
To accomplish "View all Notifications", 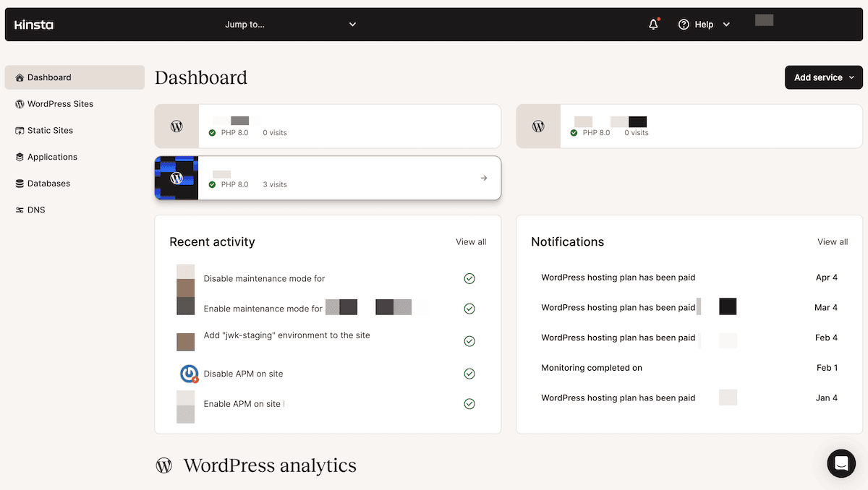I will 832,241.
